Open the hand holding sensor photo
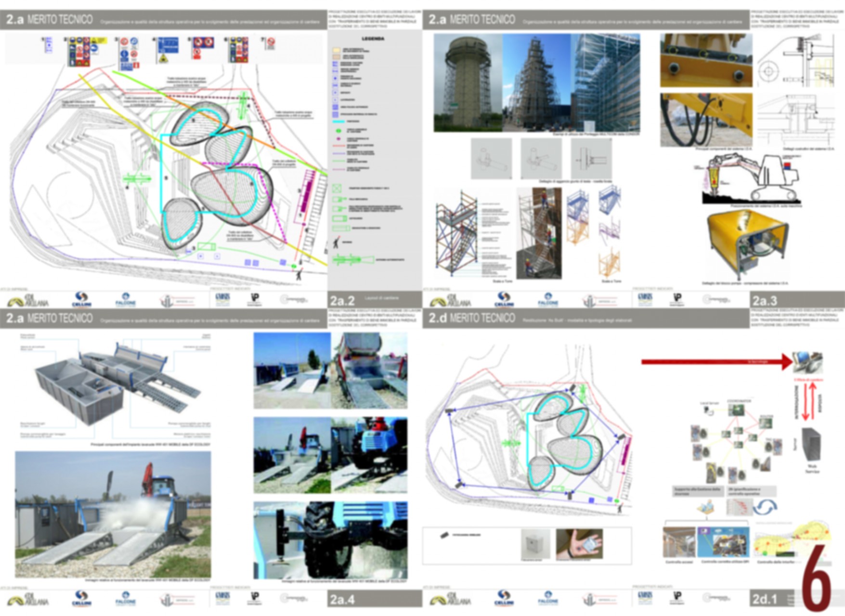845x616 pixels. [578, 544]
